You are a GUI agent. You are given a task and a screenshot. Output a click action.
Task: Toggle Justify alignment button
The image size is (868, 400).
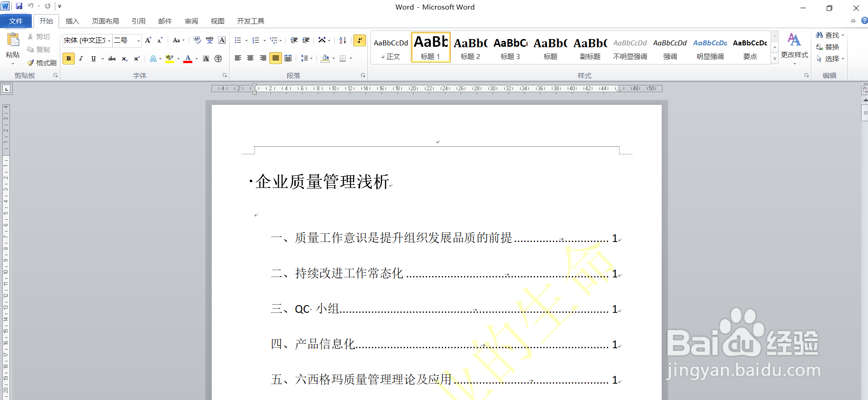[x=275, y=58]
